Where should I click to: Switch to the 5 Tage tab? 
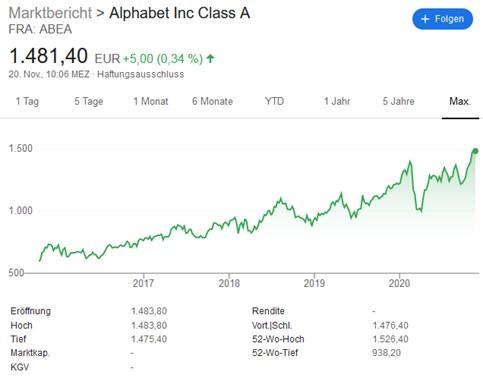point(89,101)
